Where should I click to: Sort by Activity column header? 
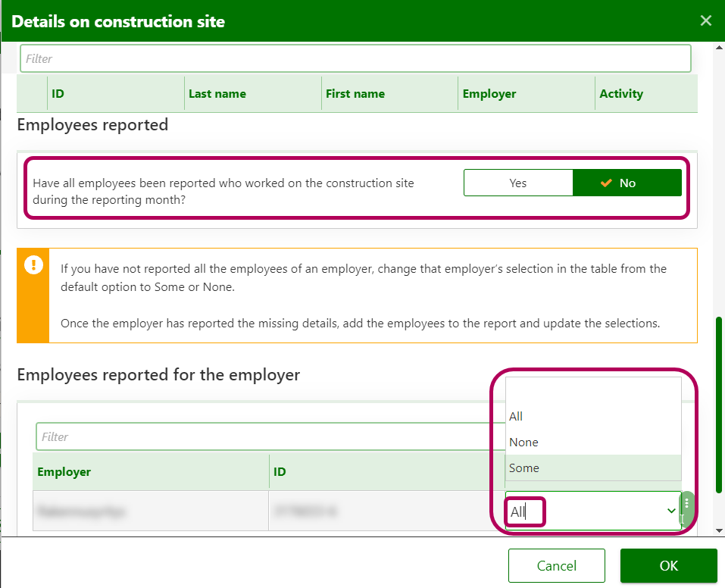[621, 94]
